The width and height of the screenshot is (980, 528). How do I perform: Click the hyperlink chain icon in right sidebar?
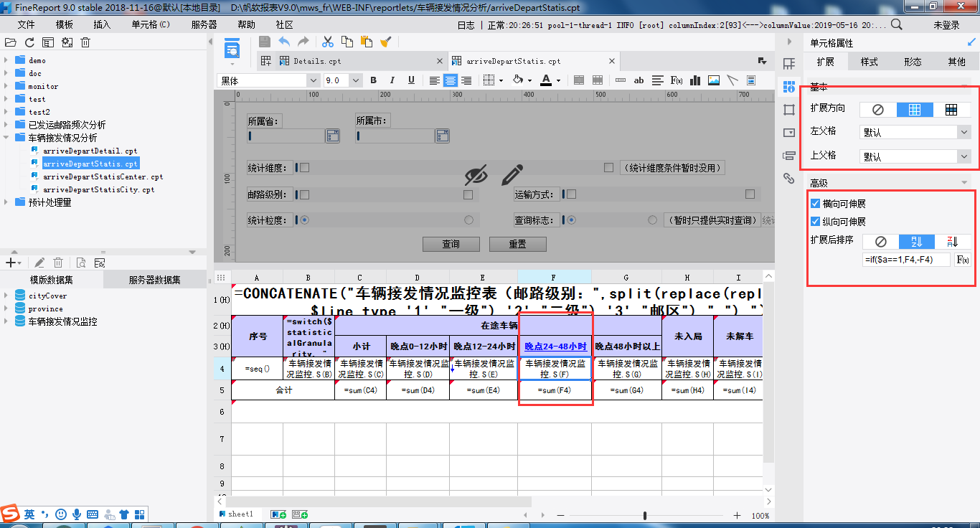point(789,178)
